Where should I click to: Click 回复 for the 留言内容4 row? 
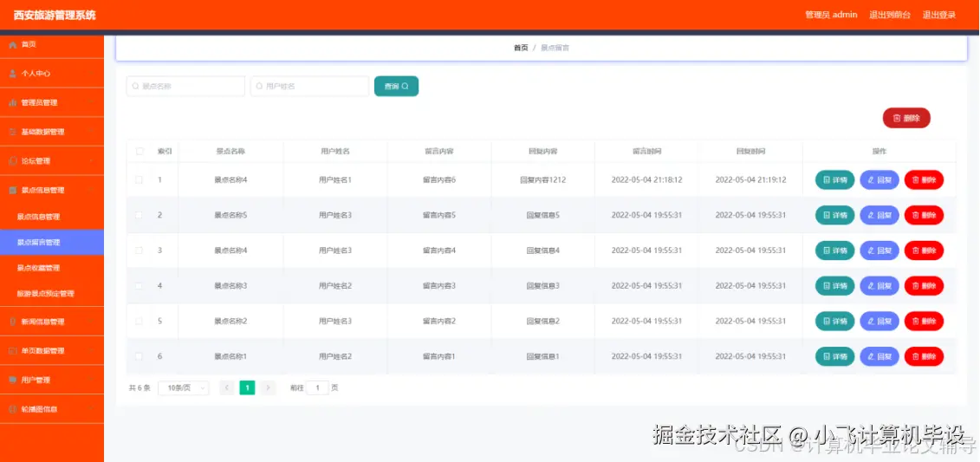(x=879, y=251)
